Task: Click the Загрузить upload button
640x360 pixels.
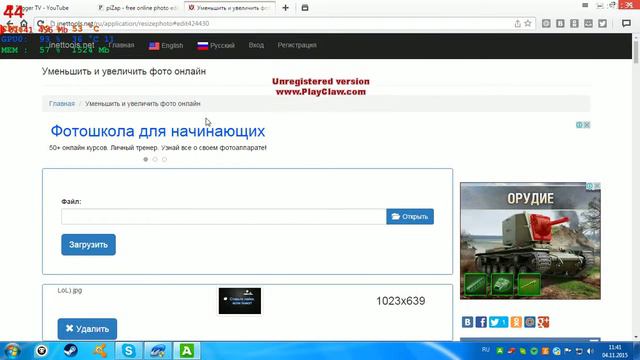Action: click(x=89, y=244)
